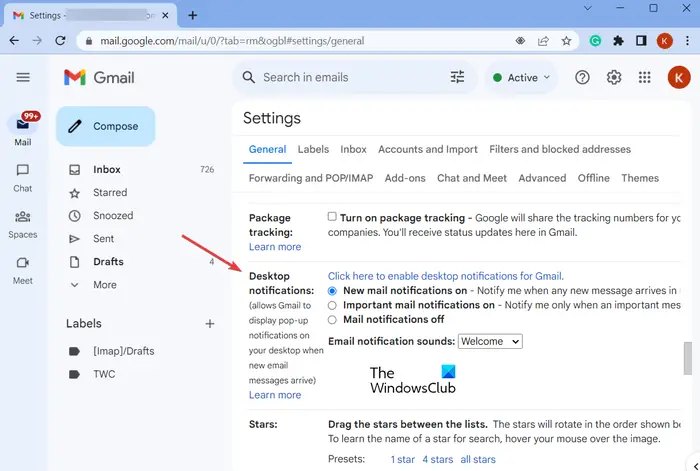Go back in the browser

coord(14,41)
